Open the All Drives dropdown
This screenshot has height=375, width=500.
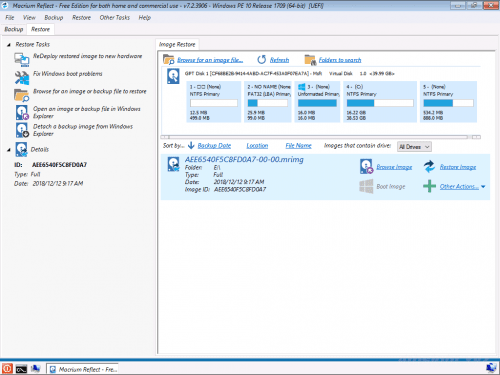[414, 147]
